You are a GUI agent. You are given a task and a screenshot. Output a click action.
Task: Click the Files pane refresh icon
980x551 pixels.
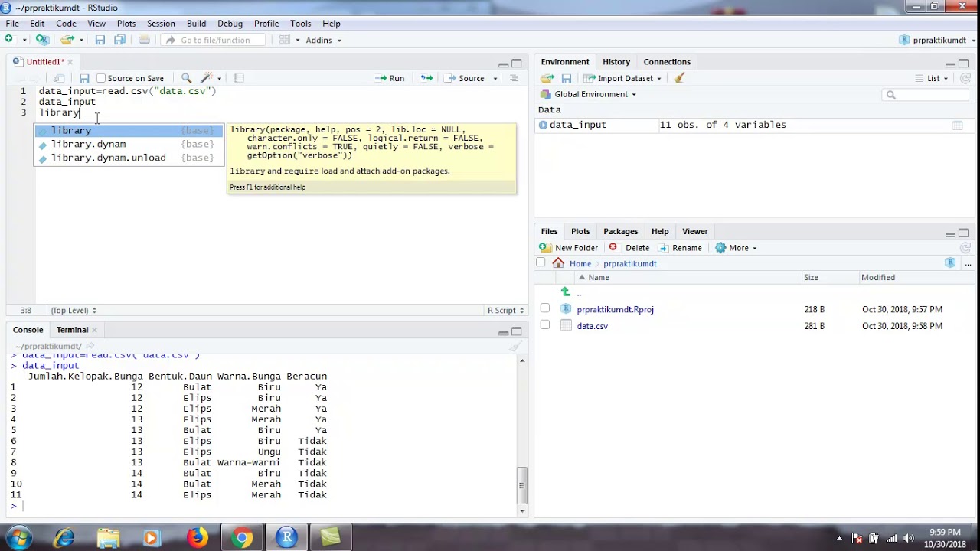tap(965, 248)
